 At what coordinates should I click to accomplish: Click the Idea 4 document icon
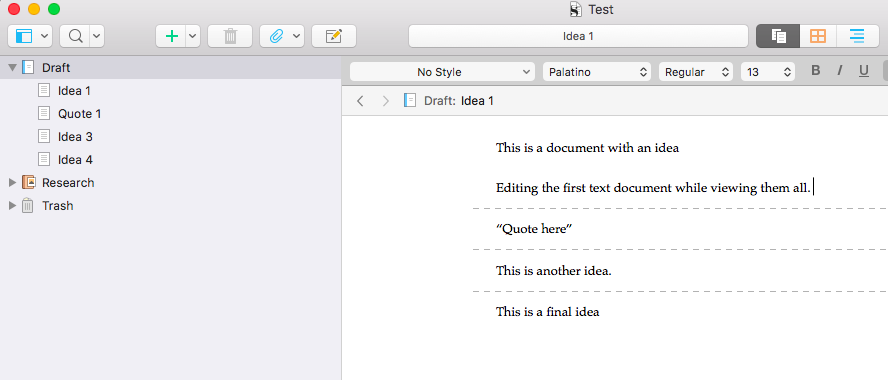coord(44,160)
